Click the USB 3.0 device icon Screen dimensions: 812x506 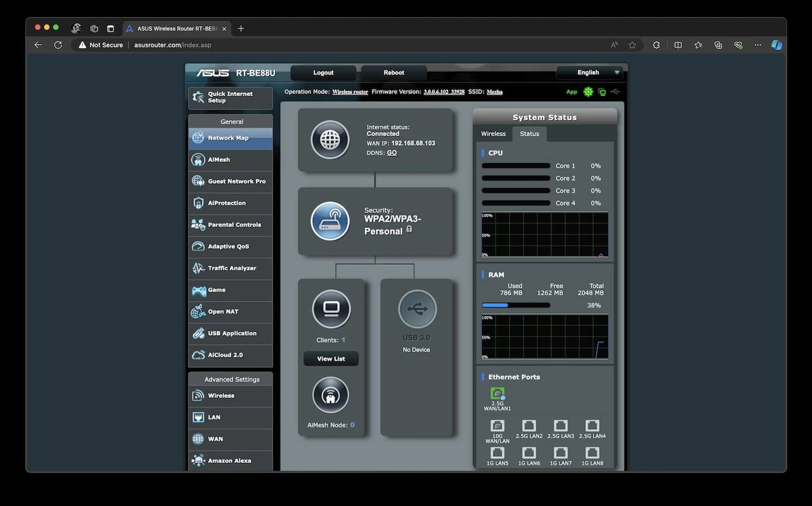417,309
